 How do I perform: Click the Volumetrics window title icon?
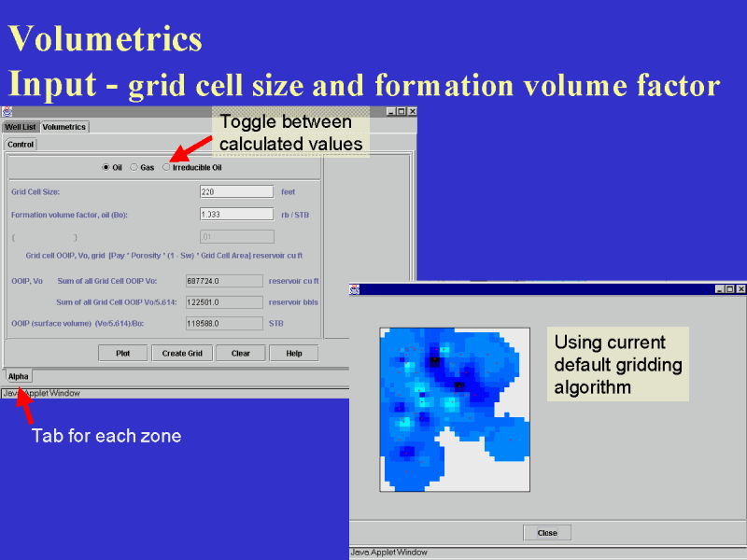click(7, 111)
